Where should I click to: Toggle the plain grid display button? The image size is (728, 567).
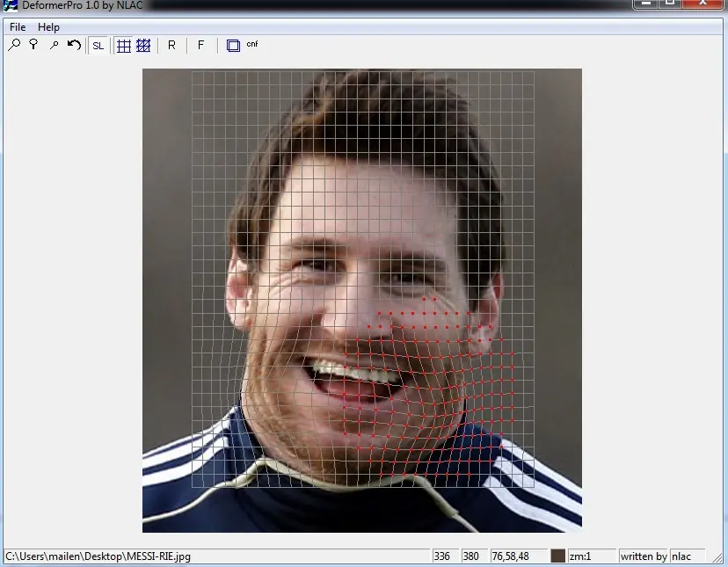124,46
